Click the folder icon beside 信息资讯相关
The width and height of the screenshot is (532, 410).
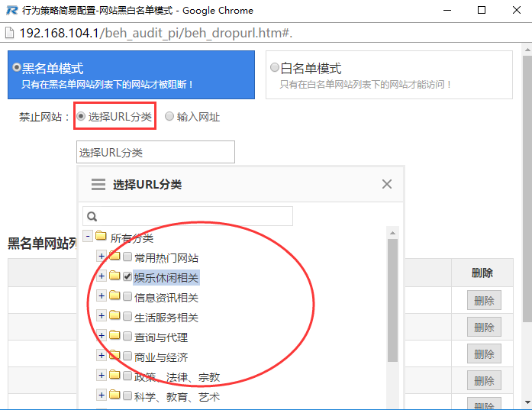click(114, 297)
